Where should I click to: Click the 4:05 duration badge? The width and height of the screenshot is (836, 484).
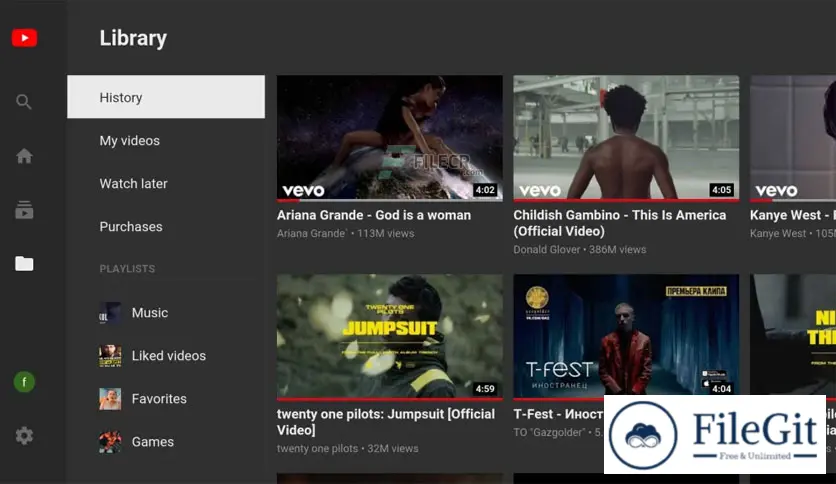[721, 190]
